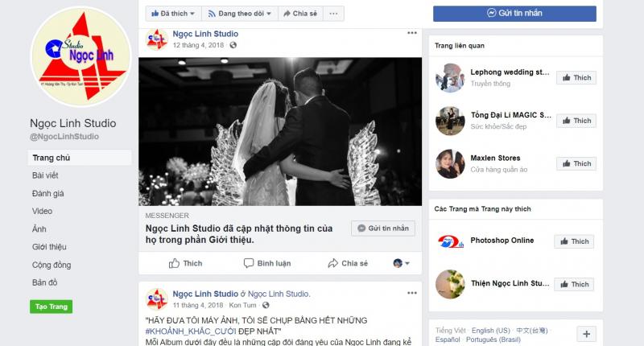Open the three-dot menu on the first post
The image size is (644, 346).
click(x=412, y=33)
